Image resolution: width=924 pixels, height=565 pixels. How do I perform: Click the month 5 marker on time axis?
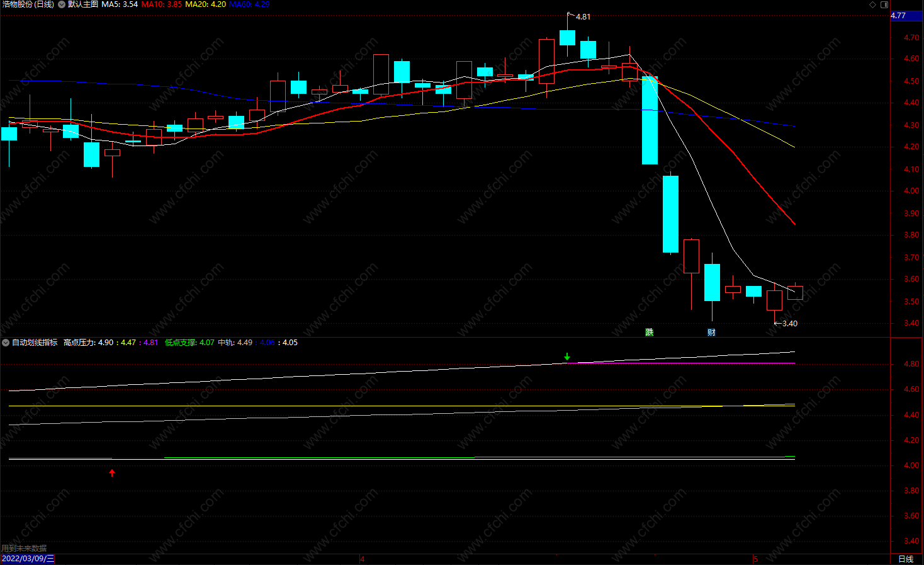(x=755, y=559)
